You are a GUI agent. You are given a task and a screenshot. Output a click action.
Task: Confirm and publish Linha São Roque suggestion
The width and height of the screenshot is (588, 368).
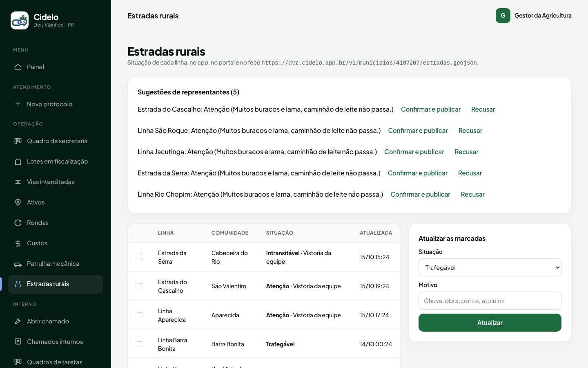coord(418,130)
